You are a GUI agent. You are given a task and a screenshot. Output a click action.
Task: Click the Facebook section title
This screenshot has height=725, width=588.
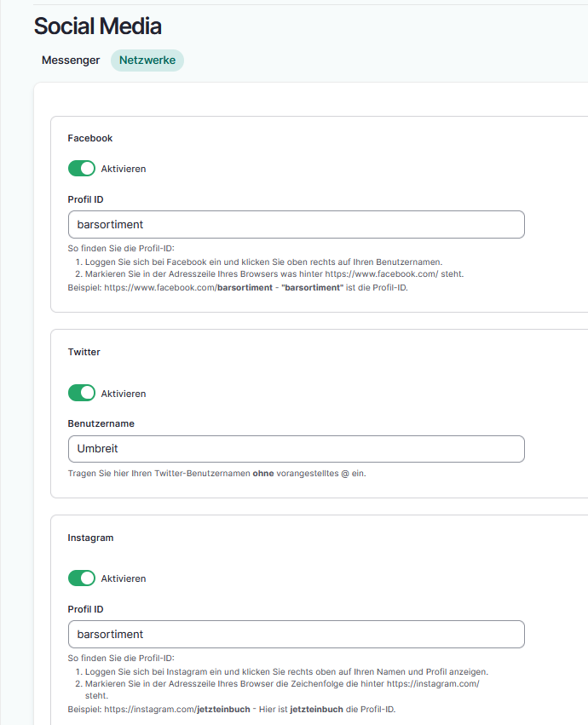coord(90,138)
